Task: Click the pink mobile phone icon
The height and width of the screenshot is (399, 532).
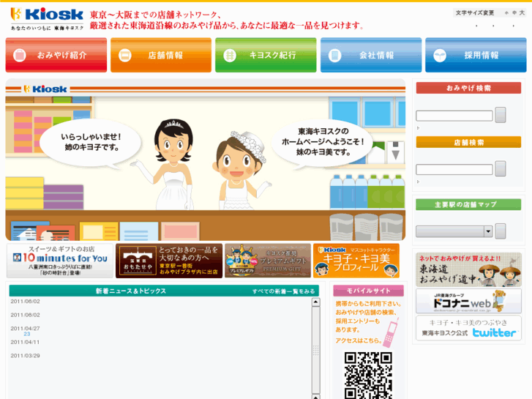Action: coord(391,333)
